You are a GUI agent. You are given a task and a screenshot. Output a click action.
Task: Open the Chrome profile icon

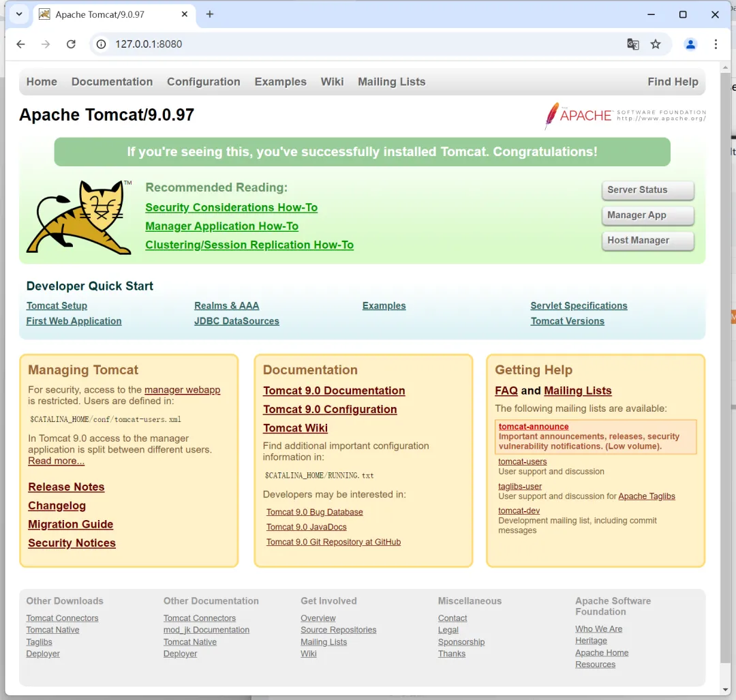click(690, 44)
